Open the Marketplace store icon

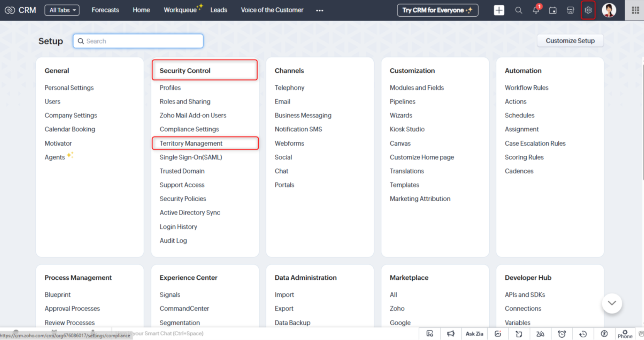tap(570, 10)
